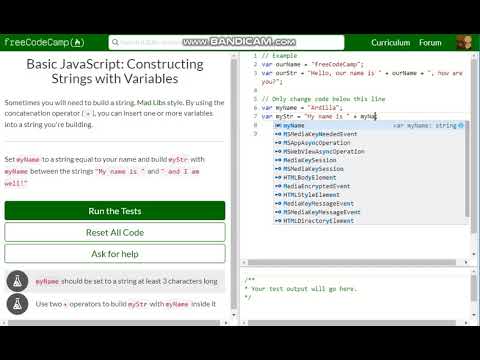Select myName autocomplete suggestion

pos(369,125)
